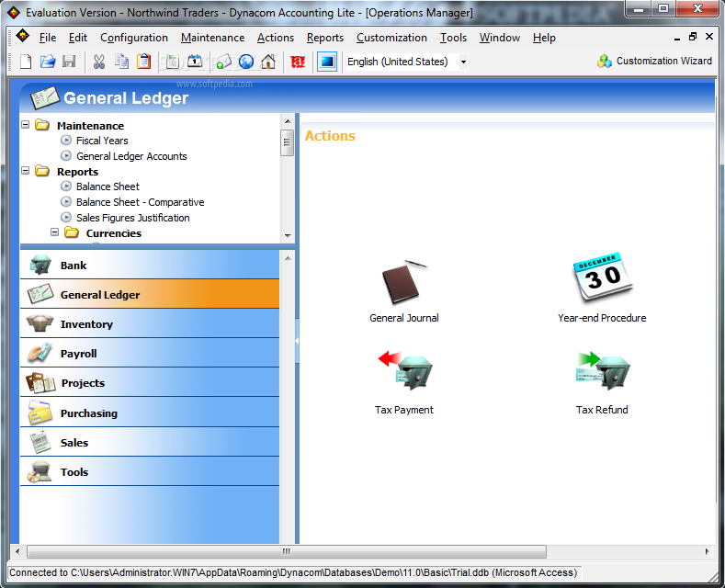The height and width of the screenshot is (588, 725).
Task: Open the Tools menu
Action: tap(453, 38)
